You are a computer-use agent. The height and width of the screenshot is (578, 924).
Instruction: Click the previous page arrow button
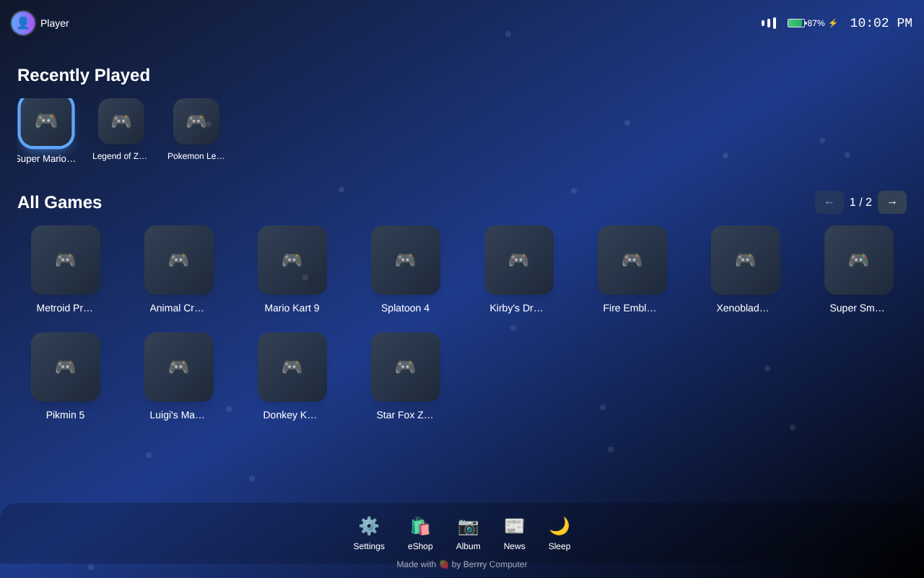829,202
